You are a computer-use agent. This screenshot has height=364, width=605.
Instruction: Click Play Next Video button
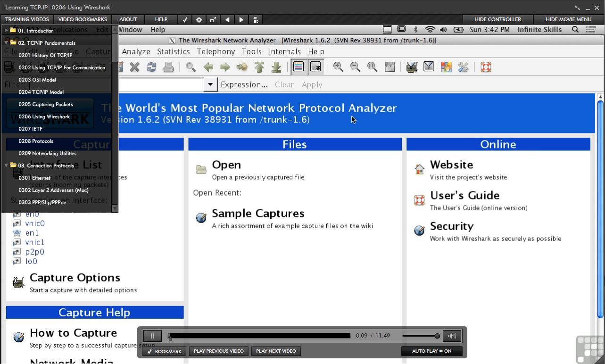click(x=276, y=351)
